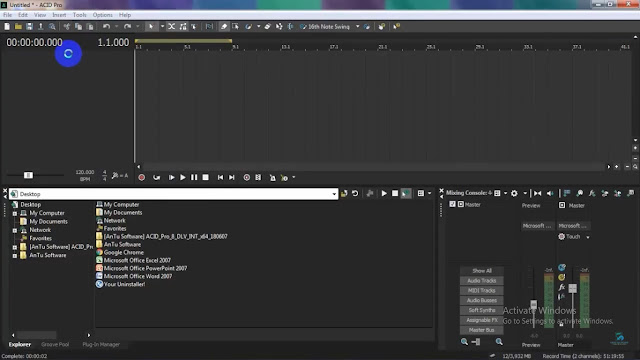The height and width of the screenshot is (360, 640).
Task: Click the Copy icon in the toolbar
Action: pos(78,27)
